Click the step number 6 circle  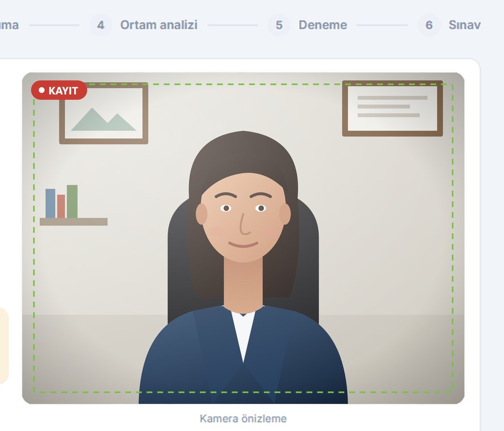[x=429, y=25]
